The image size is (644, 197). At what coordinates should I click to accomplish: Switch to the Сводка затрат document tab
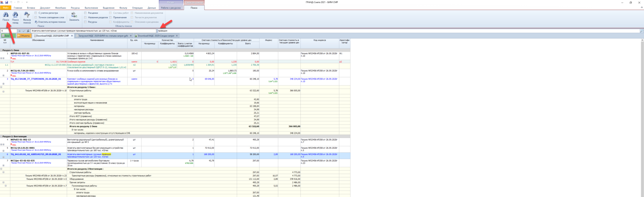(156, 36)
